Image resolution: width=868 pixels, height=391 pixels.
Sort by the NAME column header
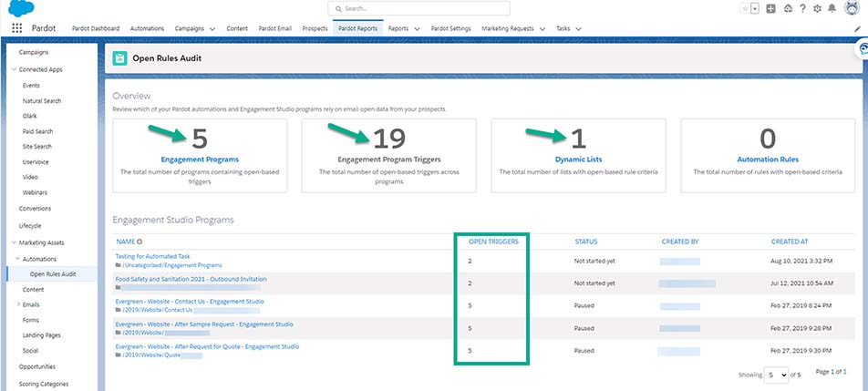point(126,242)
